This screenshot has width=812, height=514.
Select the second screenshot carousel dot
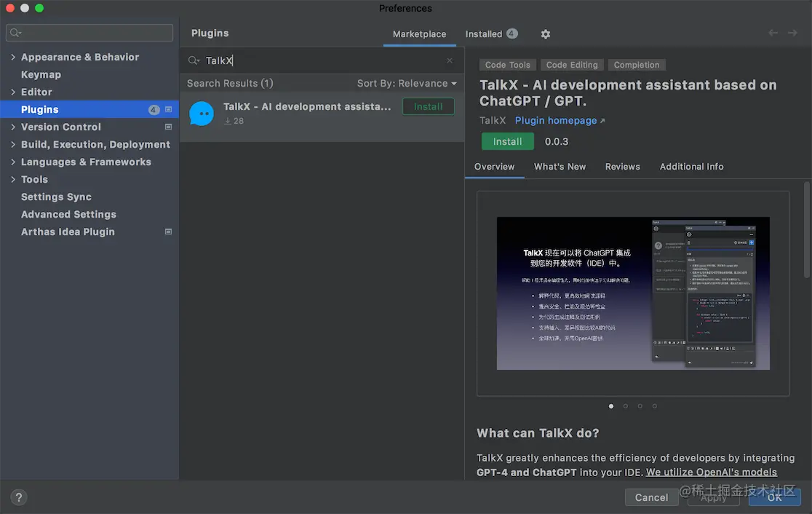click(626, 406)
